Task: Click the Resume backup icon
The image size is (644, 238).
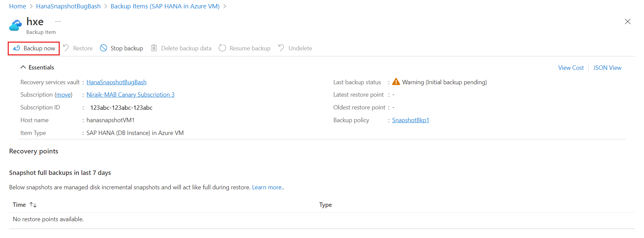Action: pyautogui.click(x=222, y=48)
